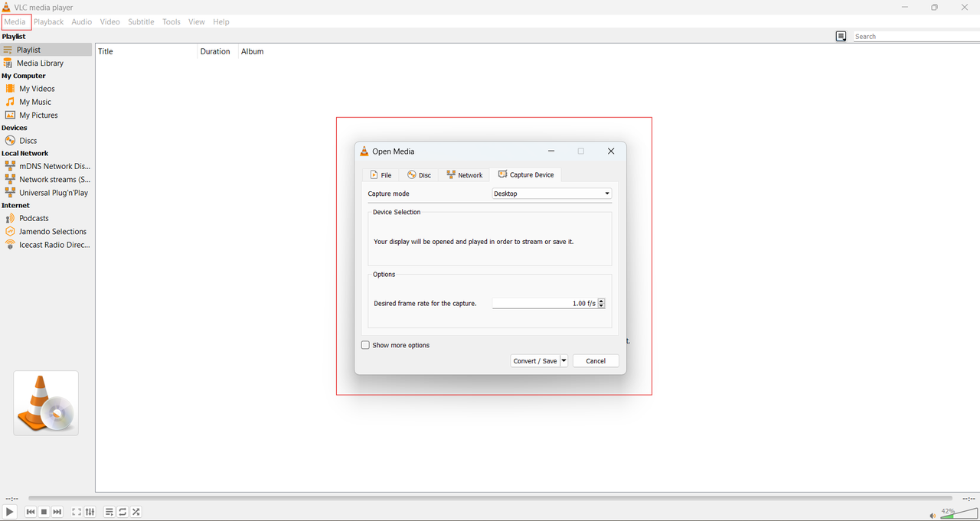Viewport: 980px width, 521px height.
Task: Decrease frame rate with down arrow
Action: (x=602, y=306)
